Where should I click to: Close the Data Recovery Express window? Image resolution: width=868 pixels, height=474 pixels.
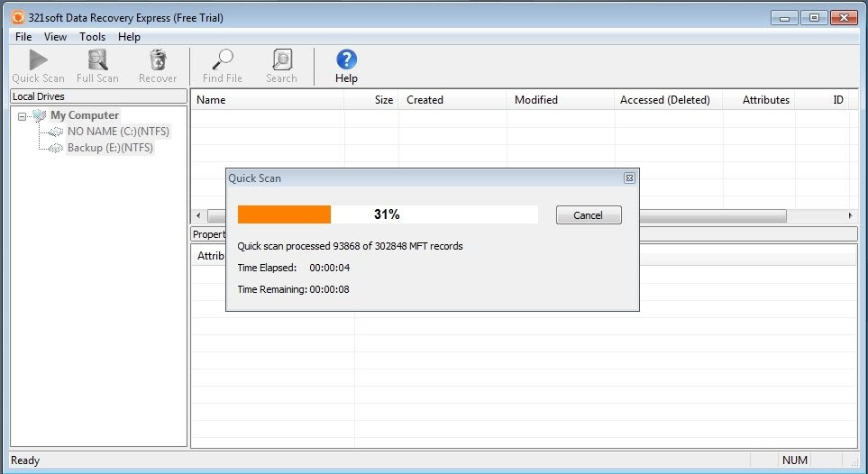point(845,18)
